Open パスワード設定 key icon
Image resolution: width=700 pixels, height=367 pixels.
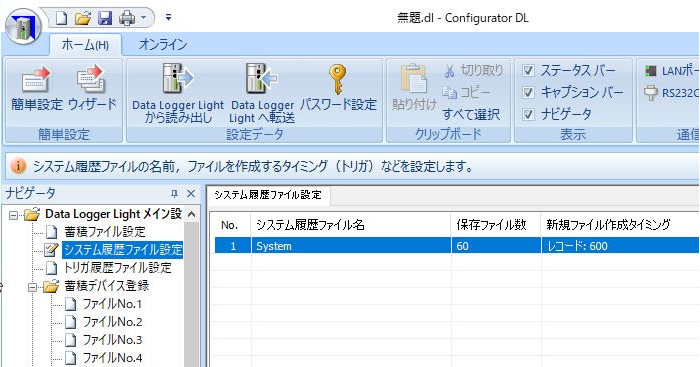click(338, 88)
